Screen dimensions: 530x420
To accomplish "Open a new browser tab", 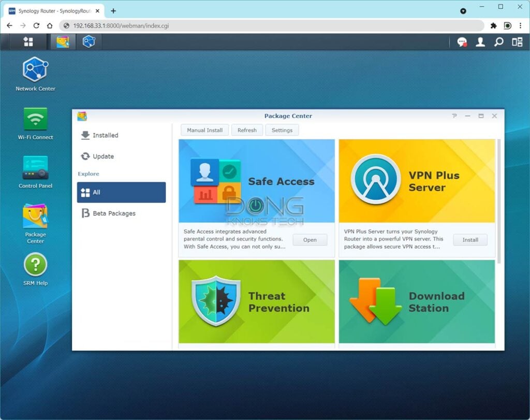I will click(x=113, y=11).
